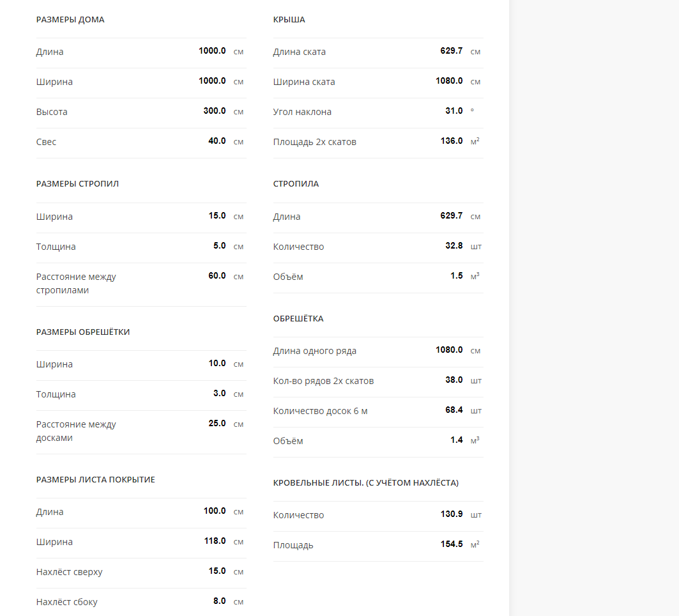679x616 pixels.
Task: Click the РАЗМЕРЫ ДОМА section heading
Action: [70, 20]
